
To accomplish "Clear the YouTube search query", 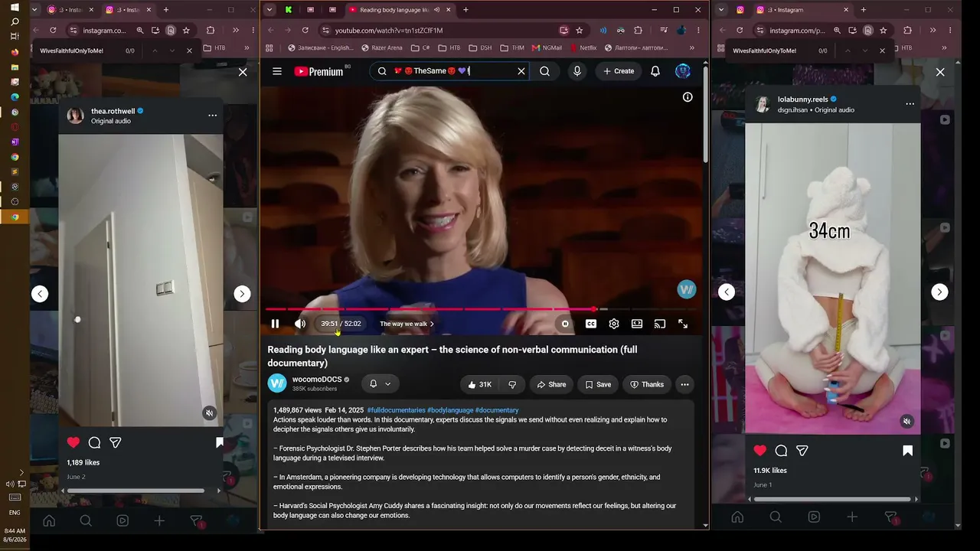I will (x=521, y=71).
